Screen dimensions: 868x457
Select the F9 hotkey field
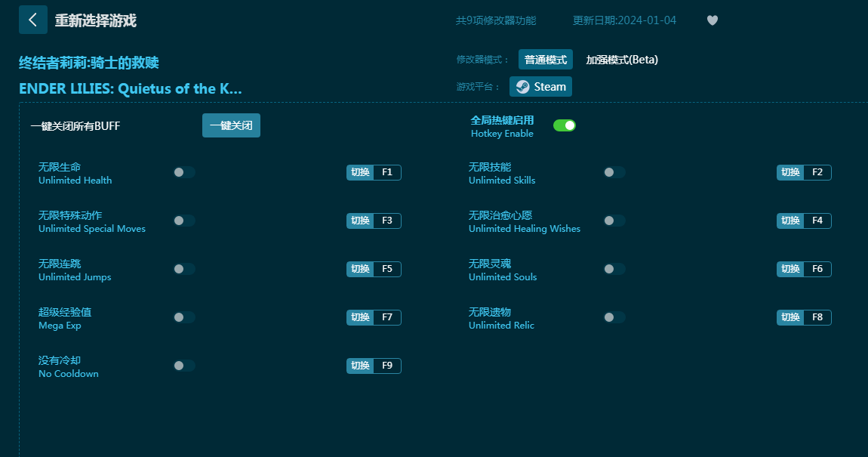point(387,366)
